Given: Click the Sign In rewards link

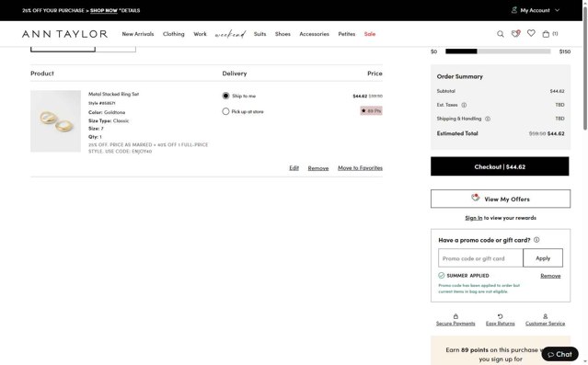Looking at the screenshot, I should click(474, 218).
